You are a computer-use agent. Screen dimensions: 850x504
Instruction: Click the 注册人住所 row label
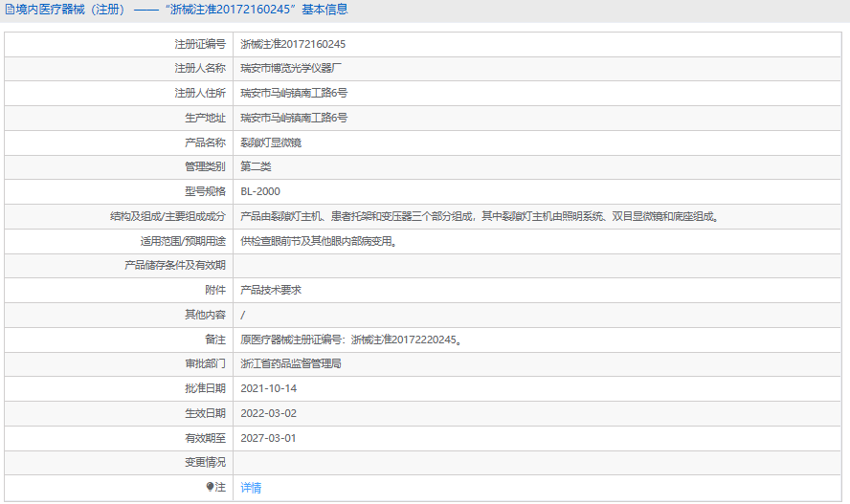click(x=200, y=93)
